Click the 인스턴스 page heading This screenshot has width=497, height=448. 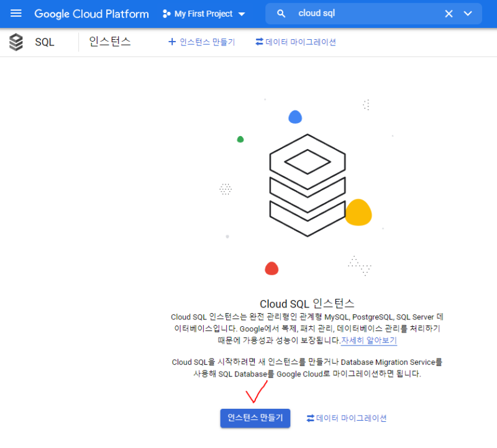pyautogui.click(x=110, y=42)
